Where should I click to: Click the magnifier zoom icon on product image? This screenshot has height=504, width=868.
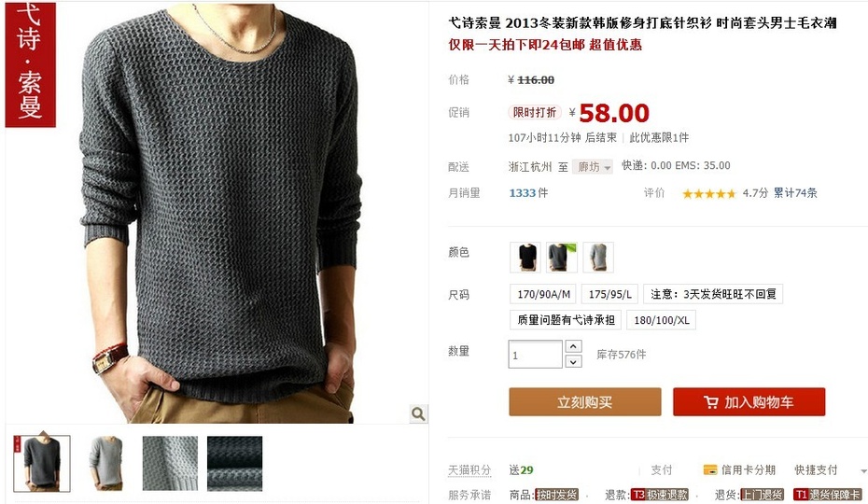pos(418,413)
